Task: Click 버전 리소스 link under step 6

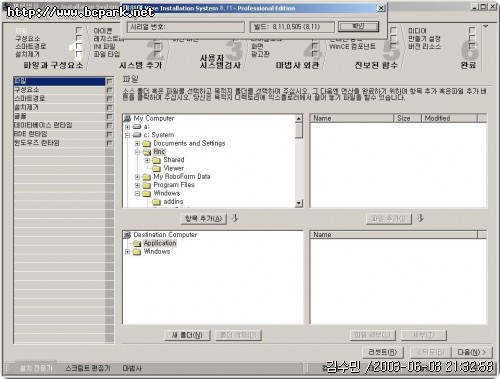Action: coord(424,46)
